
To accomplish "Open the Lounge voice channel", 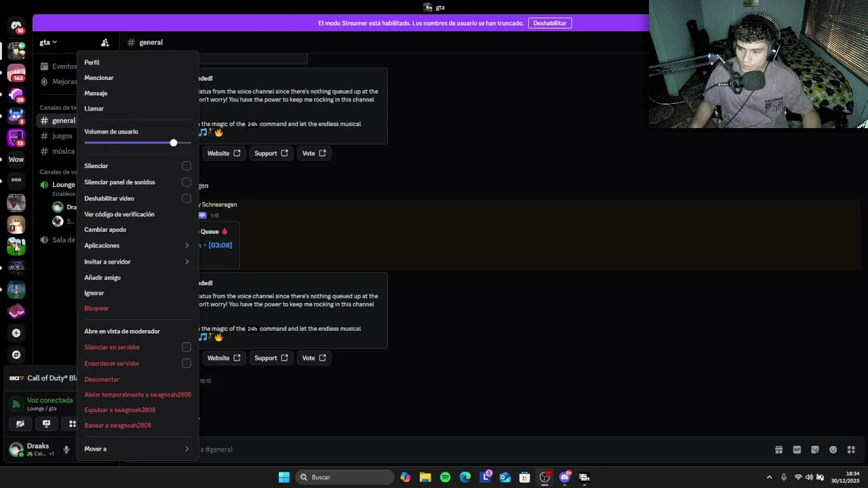I will coord(58,184).
